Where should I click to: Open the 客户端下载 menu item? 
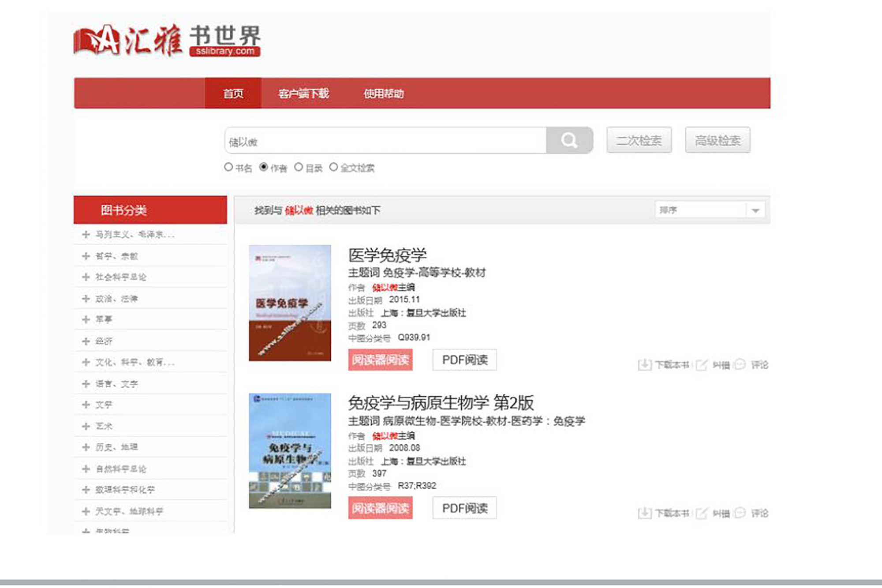coord(303,94)
